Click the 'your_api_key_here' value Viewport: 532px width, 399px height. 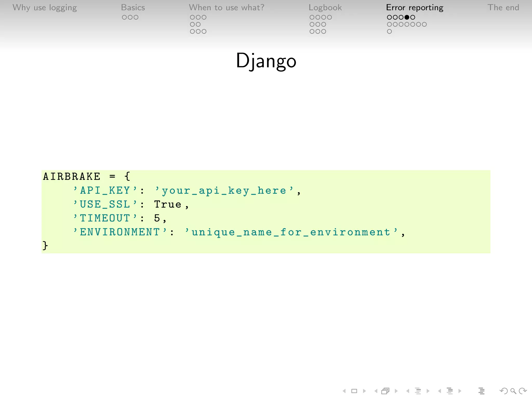224,191
